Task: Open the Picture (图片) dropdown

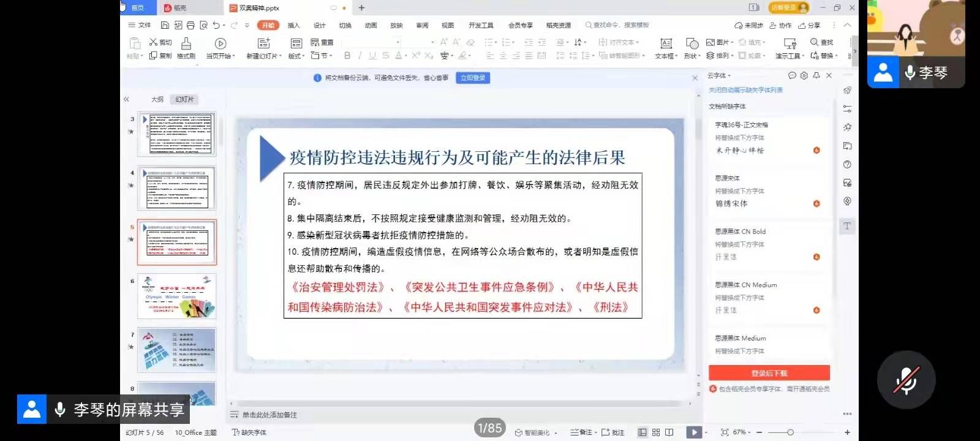Action: (720, 42)
